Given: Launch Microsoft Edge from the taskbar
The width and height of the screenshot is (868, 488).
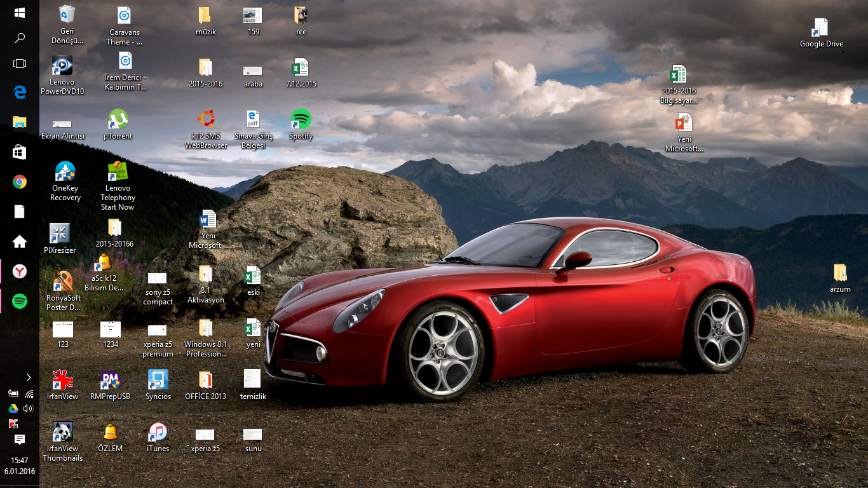Looking at the screenshot, I should coord(19,92).
